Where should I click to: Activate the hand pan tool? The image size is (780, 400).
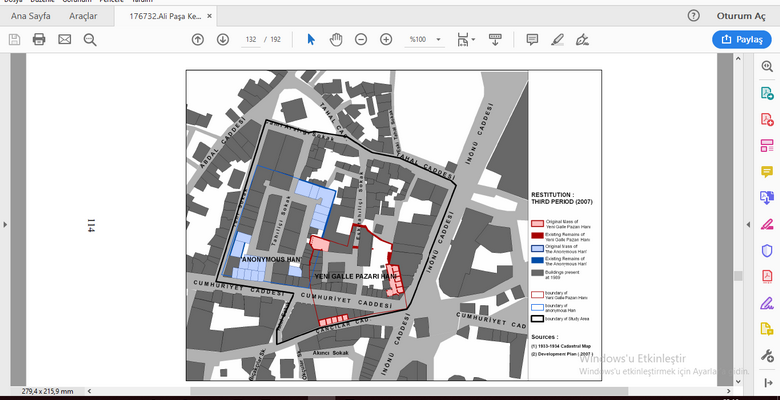click(x=336, y=39)
